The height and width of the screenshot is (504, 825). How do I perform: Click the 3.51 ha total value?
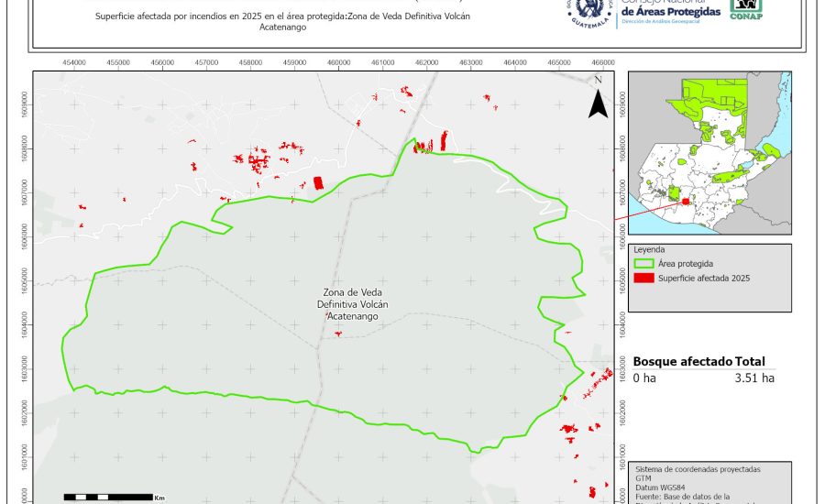[754, 377]
